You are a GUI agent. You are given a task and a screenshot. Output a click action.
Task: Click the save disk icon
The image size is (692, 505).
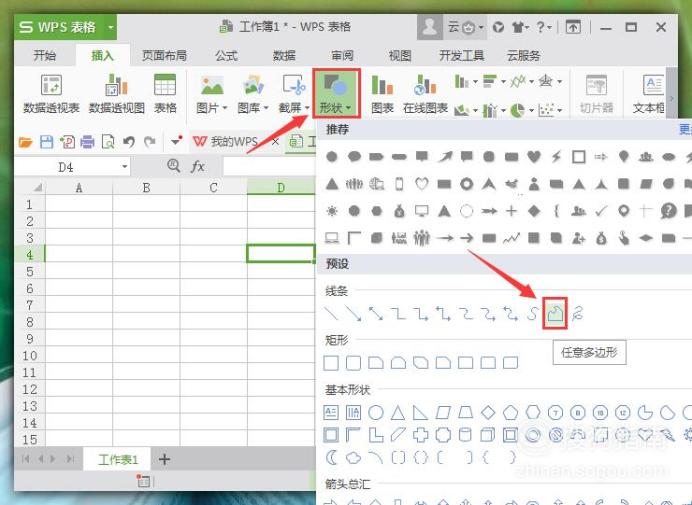[x=46, y=142]
